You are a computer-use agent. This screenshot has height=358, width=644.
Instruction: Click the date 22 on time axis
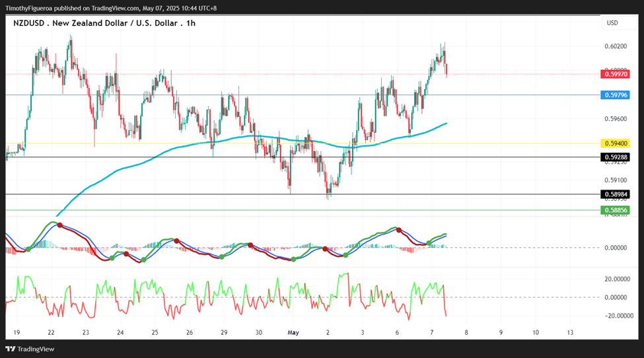[x=51, y=332]
